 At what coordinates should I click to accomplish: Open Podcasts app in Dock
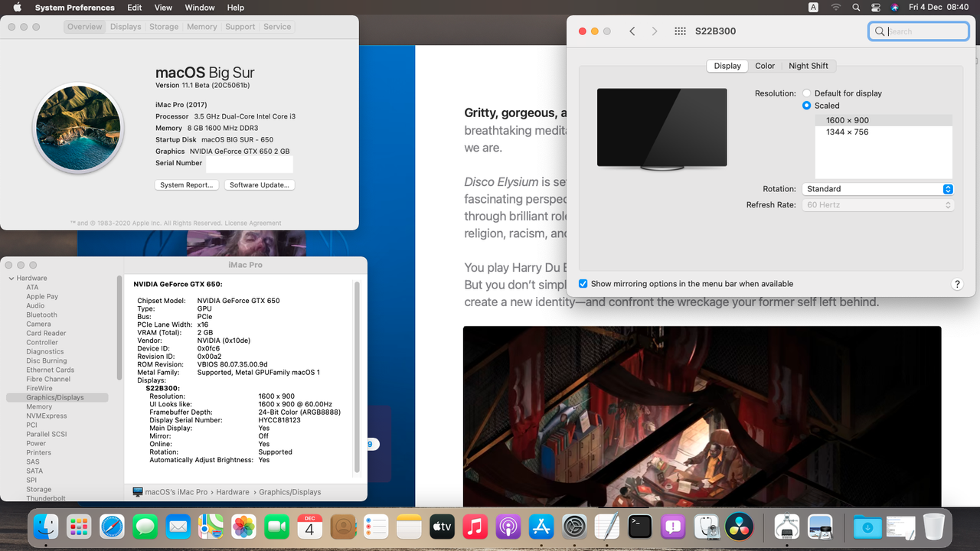pos(508,527)
